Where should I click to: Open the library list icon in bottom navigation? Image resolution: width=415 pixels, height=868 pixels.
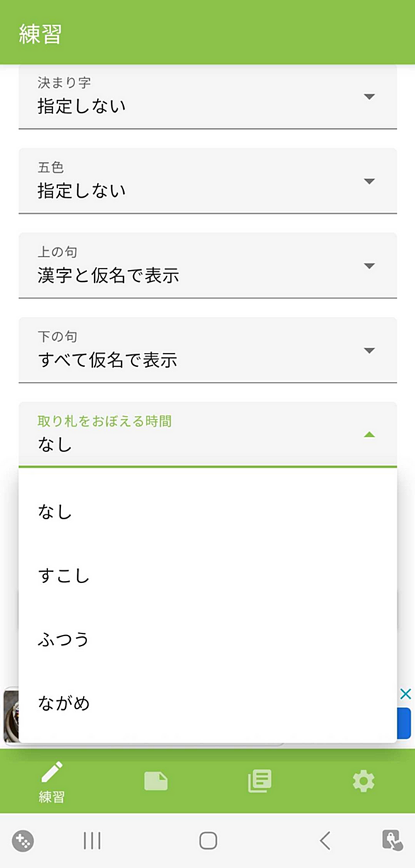coord(260,781)
